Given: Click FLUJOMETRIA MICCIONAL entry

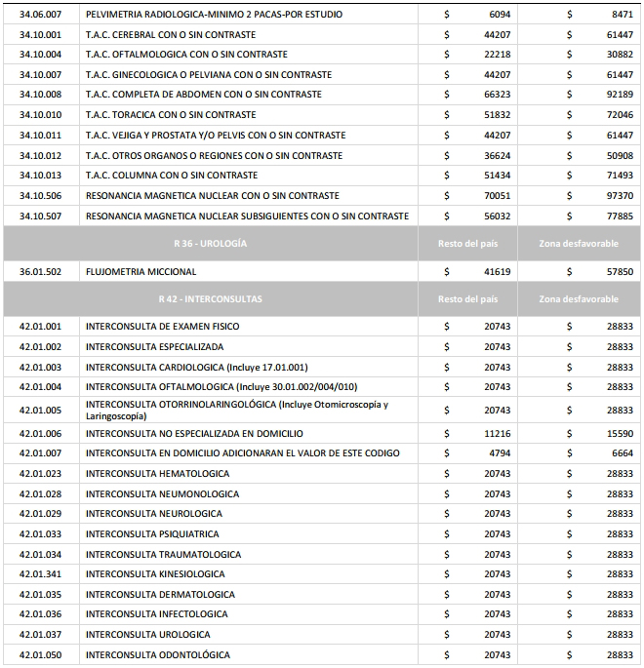Looking at the screenshot, I should click(141, 271).
